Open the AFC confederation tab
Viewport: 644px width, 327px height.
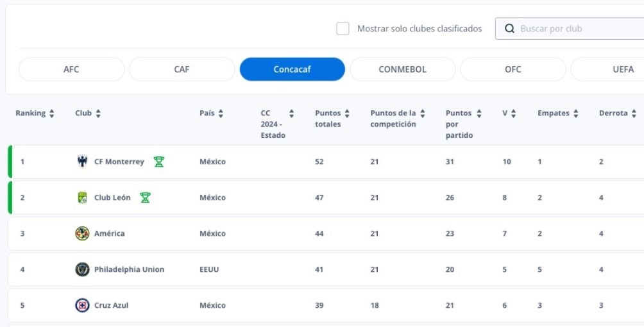click(71, 69)
